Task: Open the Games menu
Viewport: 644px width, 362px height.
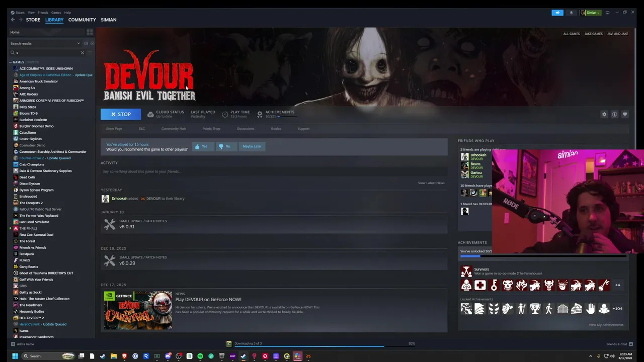Action: (x=56, y=13)
